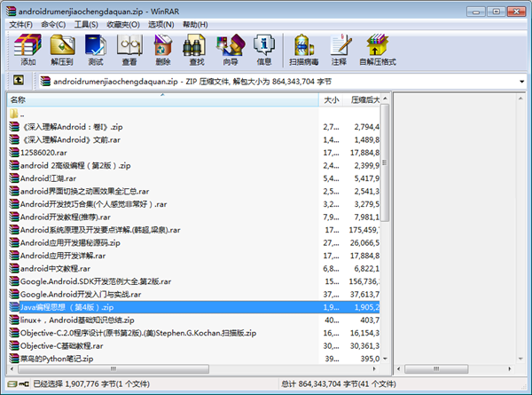The width and height of the screenshot is (532, 395).
Task: Click file list vertical scrollbar thumb
Action: (x=385, y=162)
